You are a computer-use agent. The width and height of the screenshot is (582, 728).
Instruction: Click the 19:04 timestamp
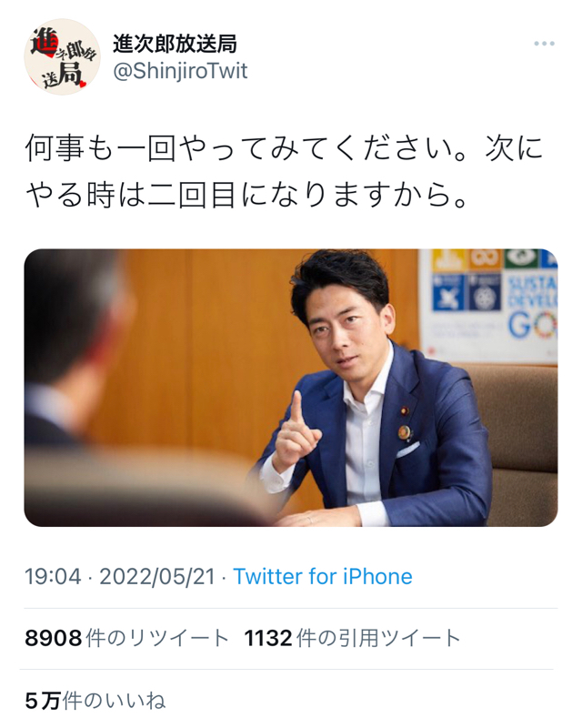(x=53, y=577)
